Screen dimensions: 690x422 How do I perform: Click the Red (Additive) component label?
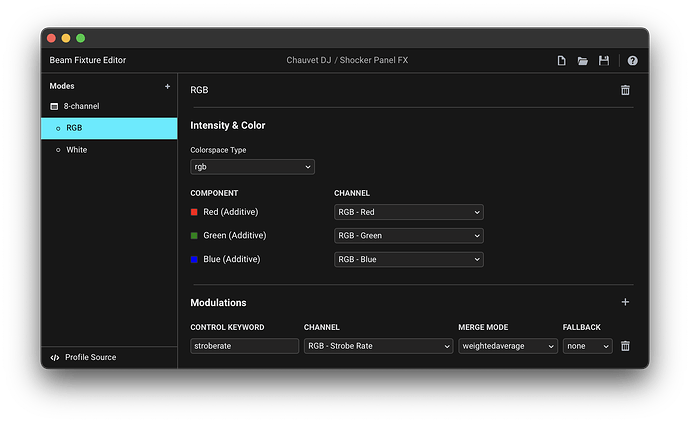pyautogui.click(x=231, y=212)
